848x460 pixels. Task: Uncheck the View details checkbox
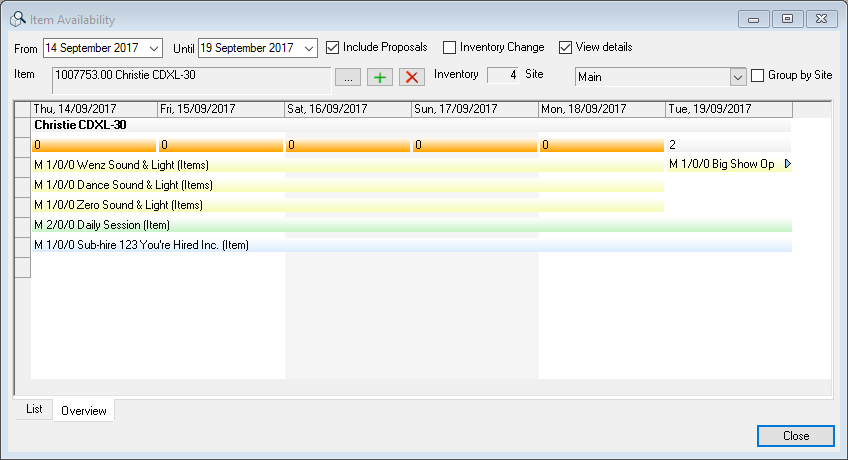click(566, 47)
